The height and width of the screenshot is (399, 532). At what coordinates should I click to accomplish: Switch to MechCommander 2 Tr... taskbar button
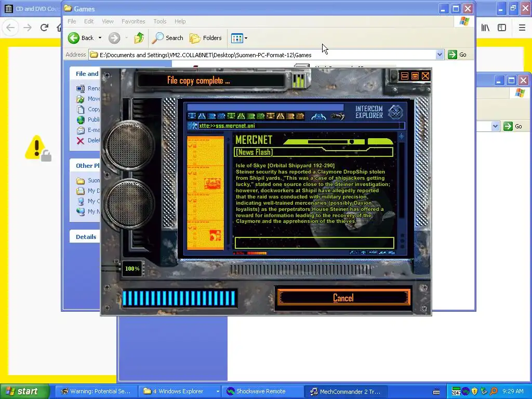pos(346,391)
